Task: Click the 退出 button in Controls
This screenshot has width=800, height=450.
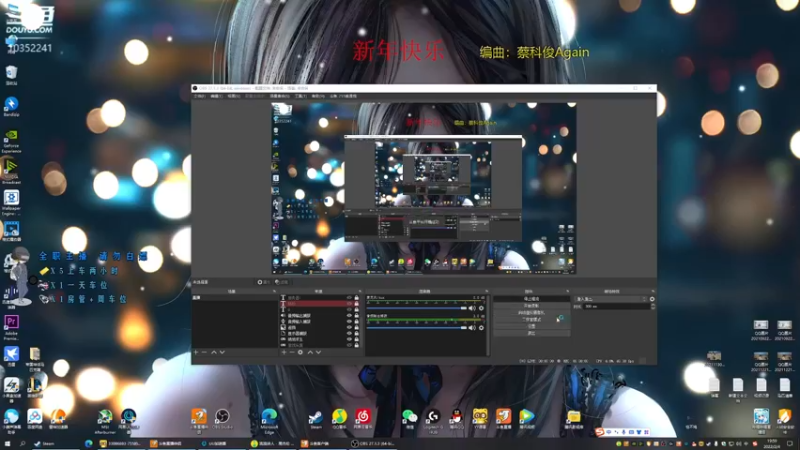Action: (x=531, y=333)
